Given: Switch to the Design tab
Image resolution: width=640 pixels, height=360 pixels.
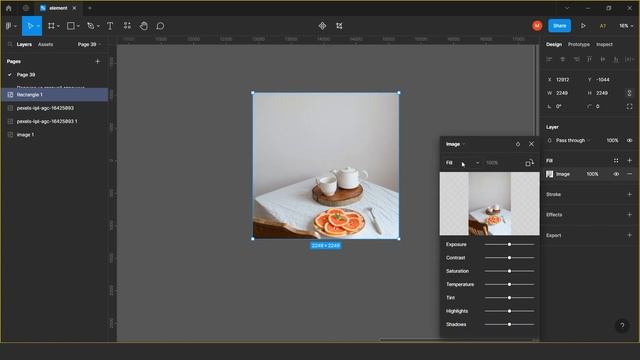Looking at the screenshot, I should 554,44.
